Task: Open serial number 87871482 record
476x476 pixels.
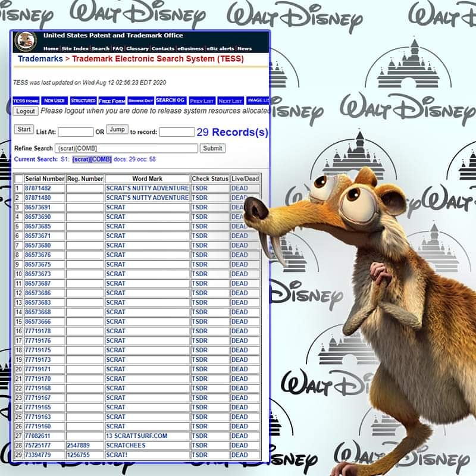Action: 37,188
